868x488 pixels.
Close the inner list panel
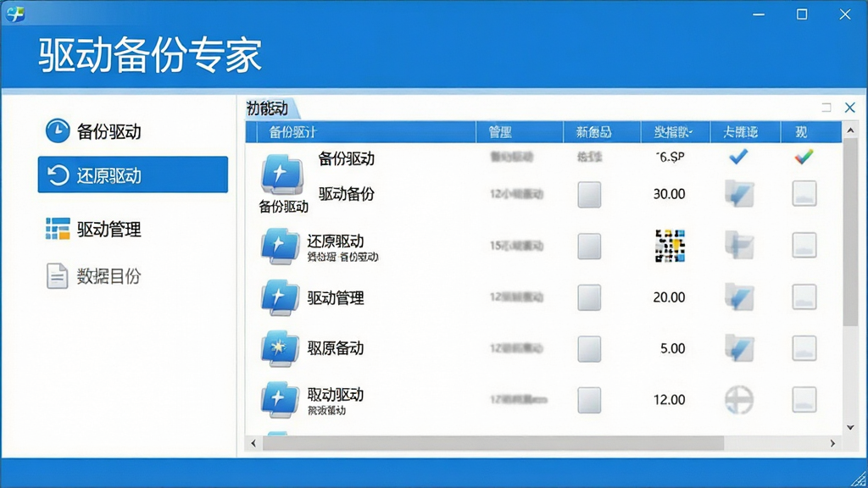(x=849, y=108)
